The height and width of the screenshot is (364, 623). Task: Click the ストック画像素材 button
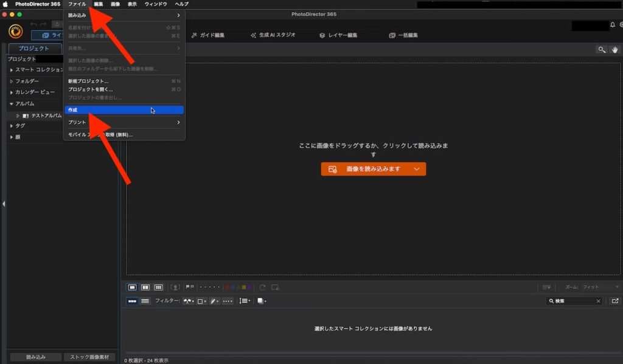(x=89, y=357)
